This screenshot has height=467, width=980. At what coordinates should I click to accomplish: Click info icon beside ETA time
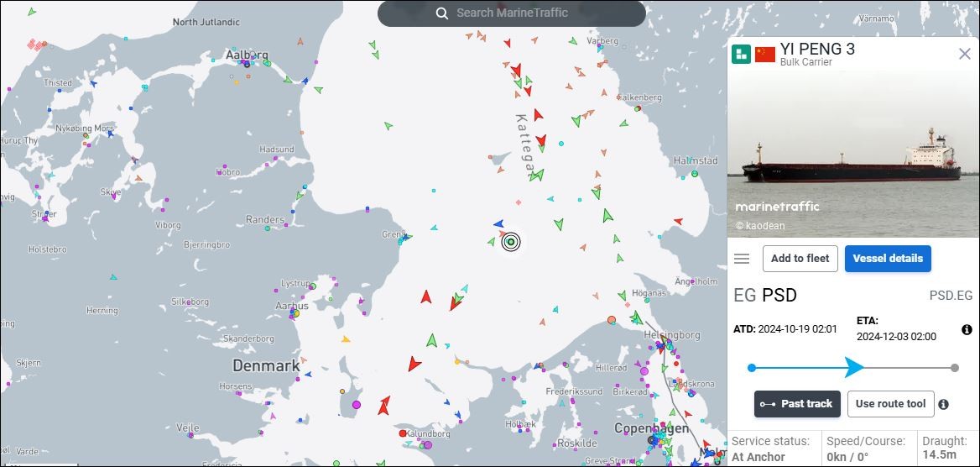point(967,329)
